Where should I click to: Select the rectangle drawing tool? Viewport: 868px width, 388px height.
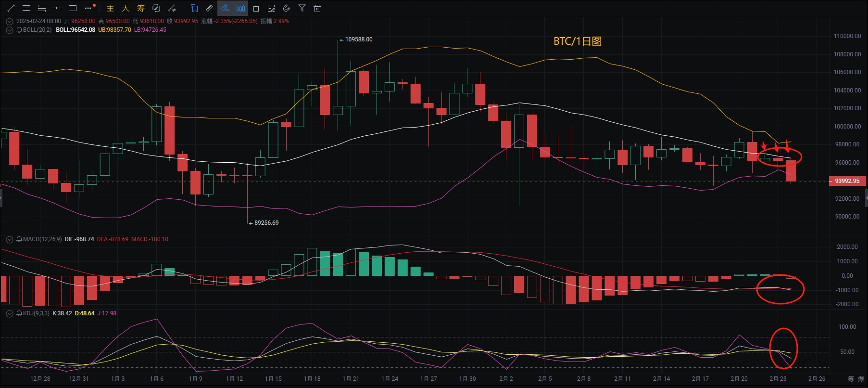(x=73, y=8)
